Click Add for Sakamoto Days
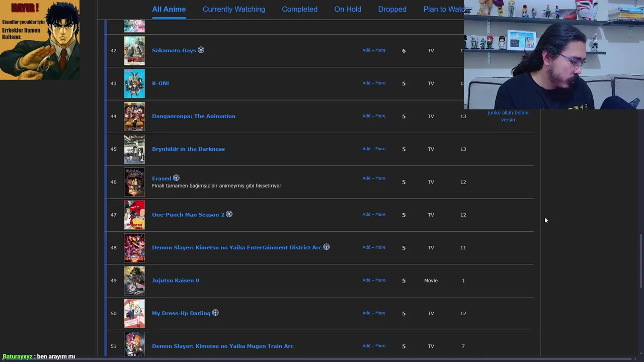This screenshot has width=644, height=362. click(x=366, y=50)
